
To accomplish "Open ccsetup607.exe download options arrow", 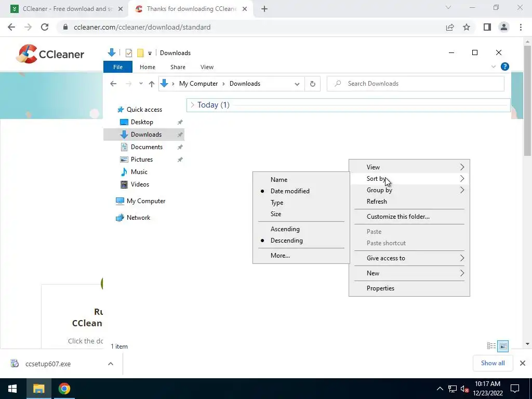I will coord(110,364).
